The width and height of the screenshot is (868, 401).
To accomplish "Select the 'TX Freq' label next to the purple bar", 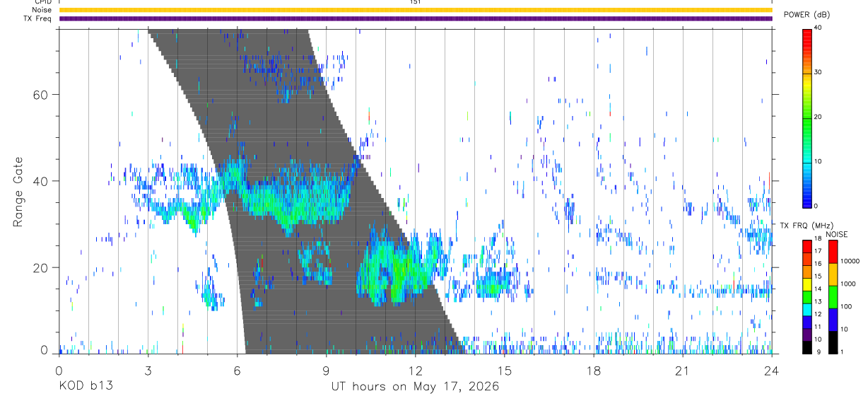I will coord(38,18).
